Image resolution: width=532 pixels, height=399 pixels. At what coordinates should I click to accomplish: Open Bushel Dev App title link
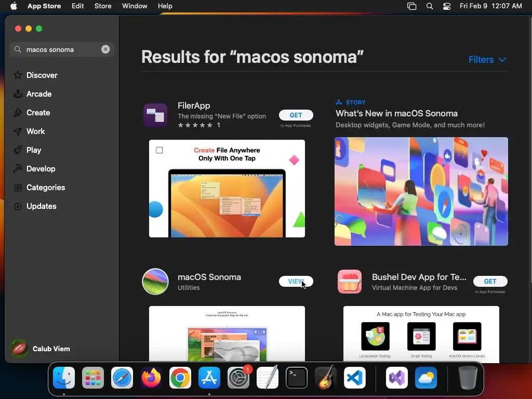tap(419, 277)
